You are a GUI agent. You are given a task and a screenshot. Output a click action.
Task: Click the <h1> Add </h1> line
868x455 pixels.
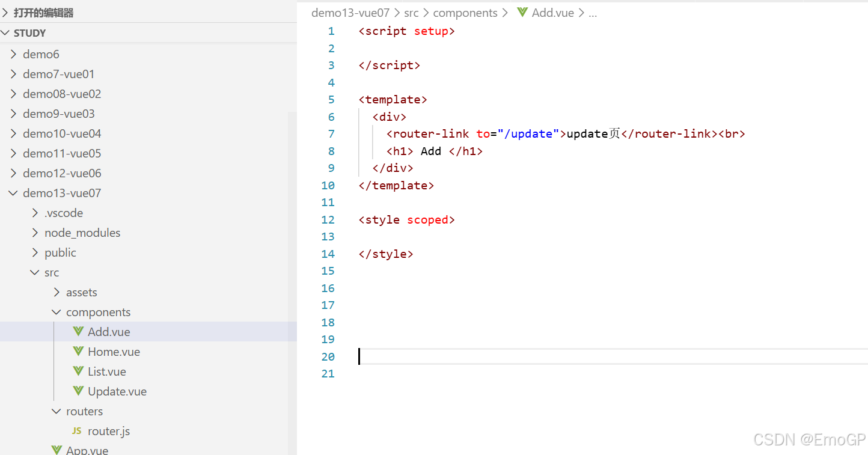435,151
